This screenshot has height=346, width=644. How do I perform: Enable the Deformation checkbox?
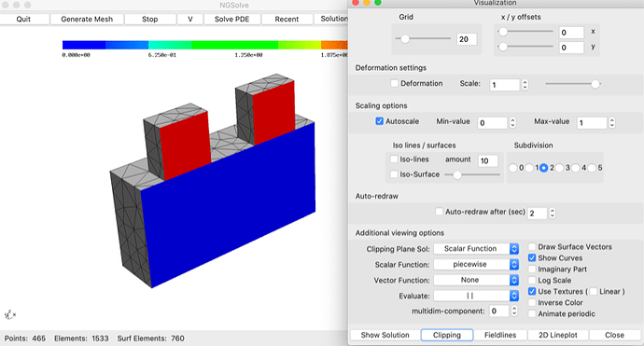point(394,83)
